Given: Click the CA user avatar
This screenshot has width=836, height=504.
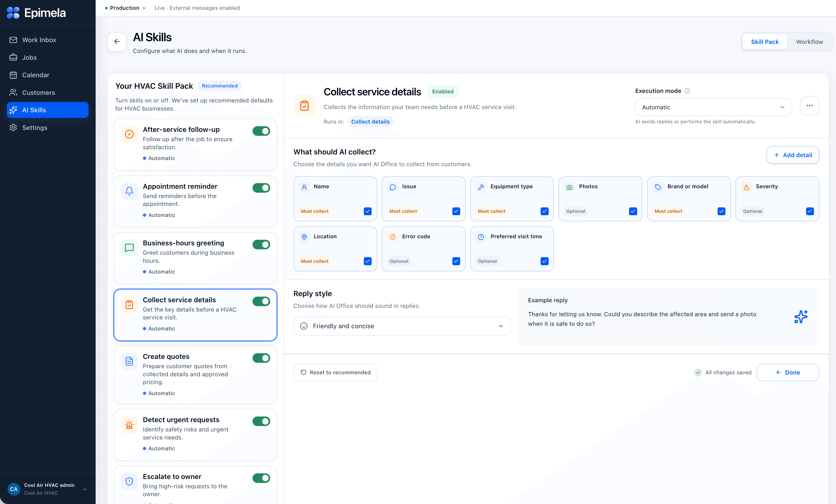Looking at the screenshot, I should [x=14, y=489].
